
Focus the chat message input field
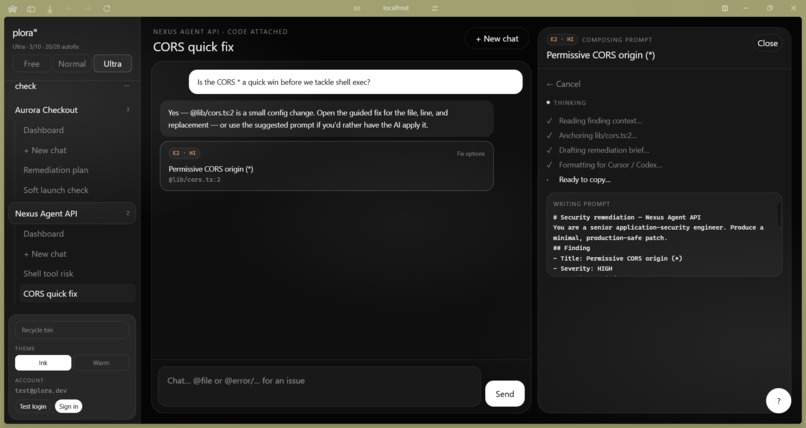pos(319,386)
